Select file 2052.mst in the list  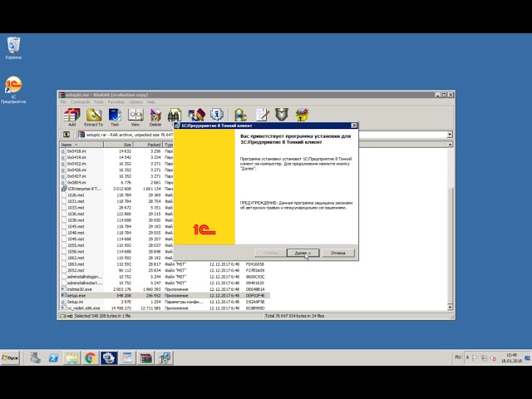[x=76, y=270]
